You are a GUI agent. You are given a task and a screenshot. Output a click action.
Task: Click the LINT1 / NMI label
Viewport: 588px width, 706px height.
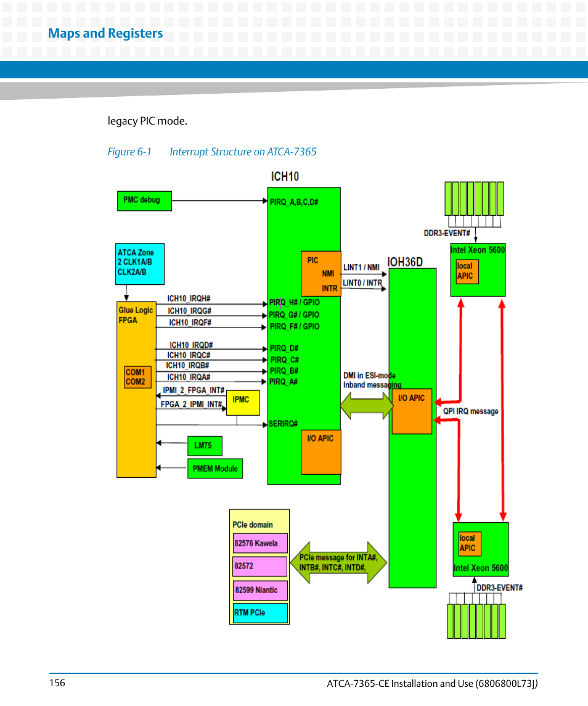(x=361, y=268)
